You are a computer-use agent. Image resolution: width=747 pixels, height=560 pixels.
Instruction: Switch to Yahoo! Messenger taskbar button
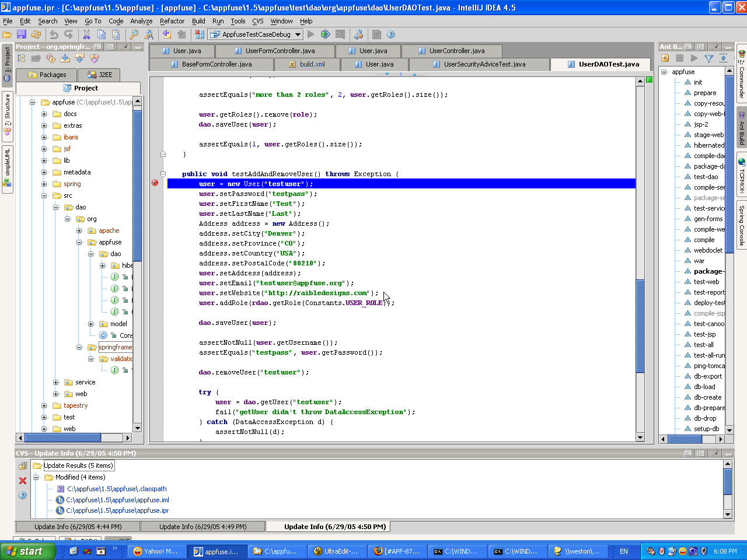point(156,551)
